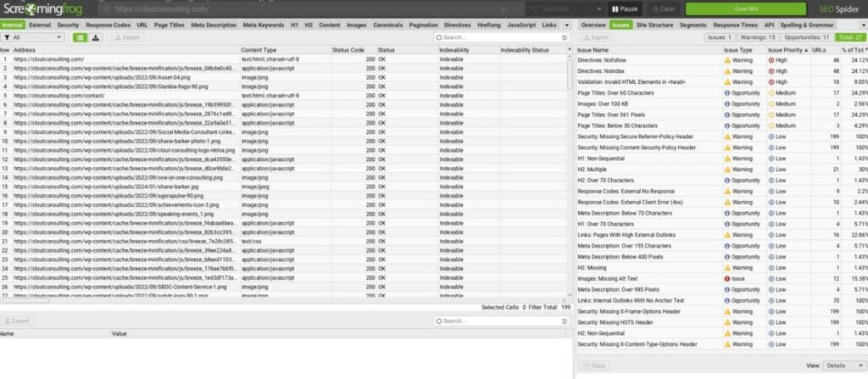Click the Medium priority icon in Page Titles: Below 30 Characters row
The width and height of the screenshot is (868, 379).
pos(771,125)
